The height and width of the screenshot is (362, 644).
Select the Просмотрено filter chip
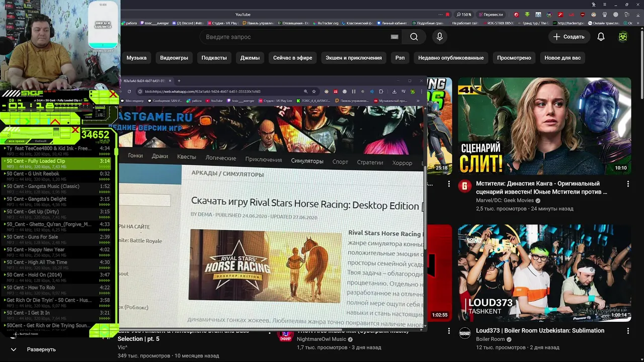514,58
